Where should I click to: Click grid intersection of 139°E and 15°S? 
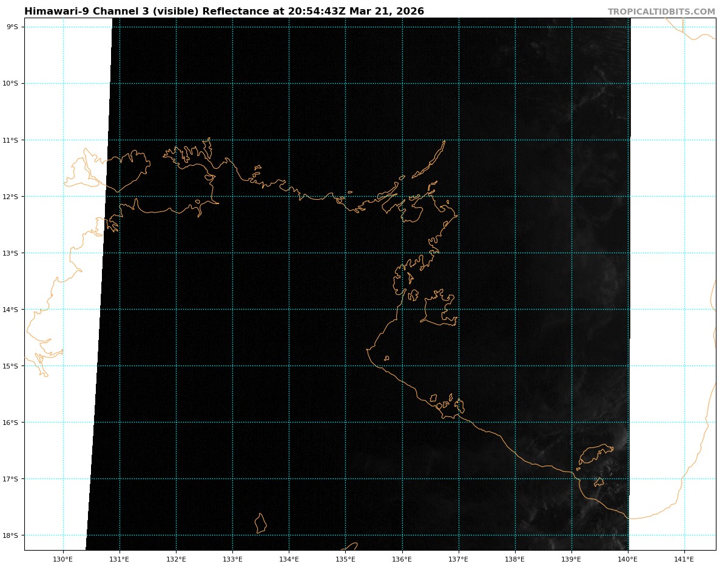point(571,366)
